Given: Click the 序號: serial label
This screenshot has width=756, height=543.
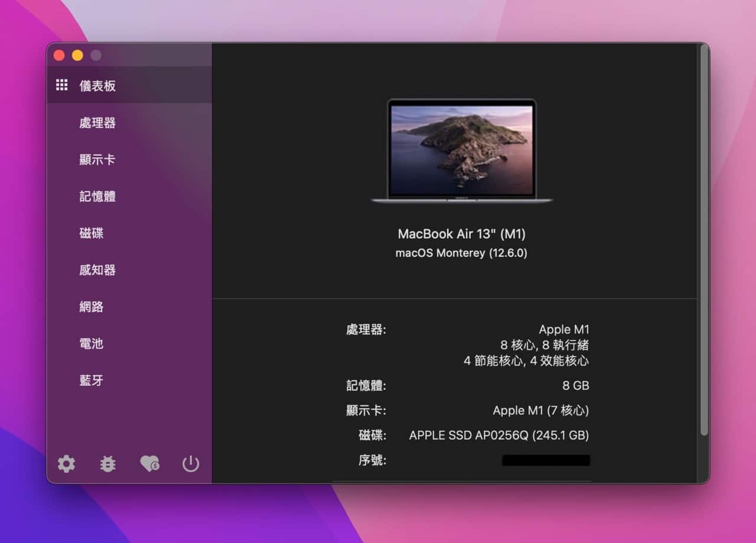Looking at the screenshot, I should coord(373,460).
